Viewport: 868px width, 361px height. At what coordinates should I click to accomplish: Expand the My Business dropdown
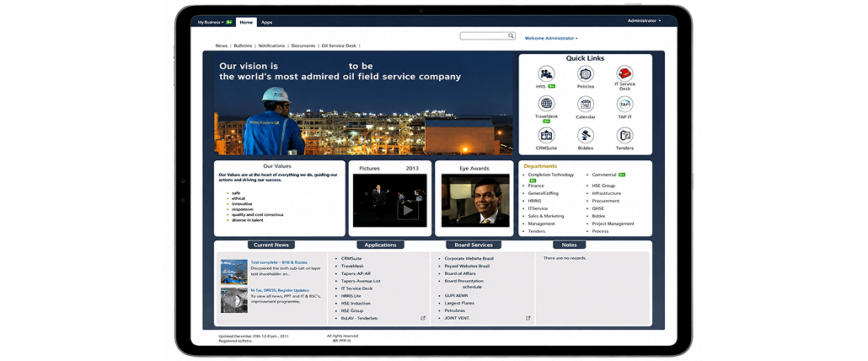[x=211, y=22]
